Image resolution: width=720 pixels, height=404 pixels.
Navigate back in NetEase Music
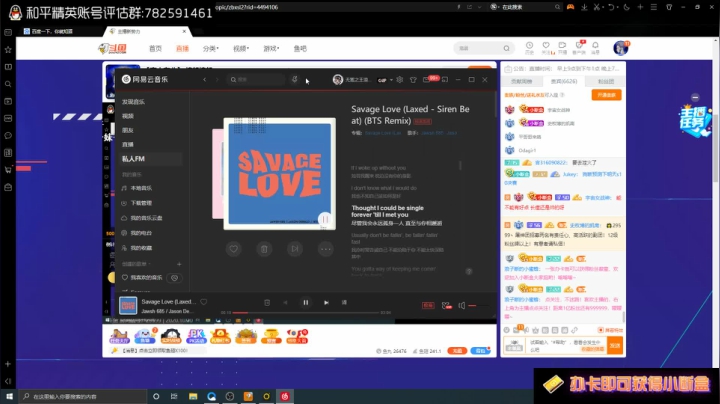pos(205,79)
